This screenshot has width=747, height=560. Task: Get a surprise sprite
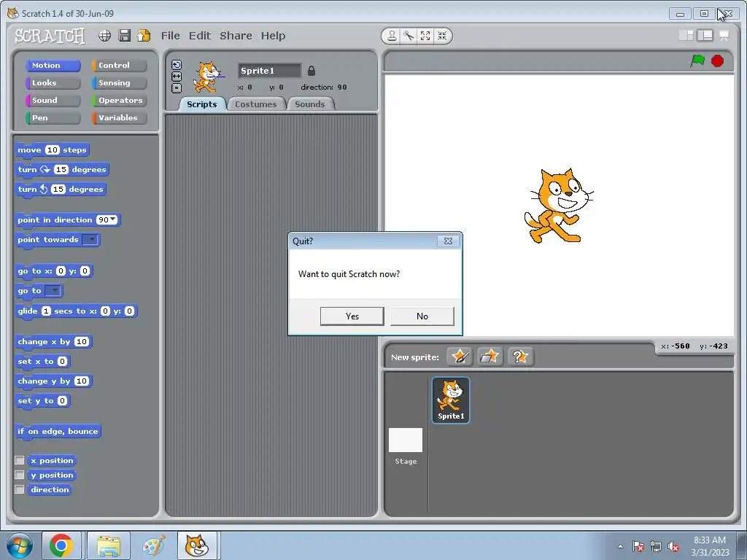tap(520, 357)
